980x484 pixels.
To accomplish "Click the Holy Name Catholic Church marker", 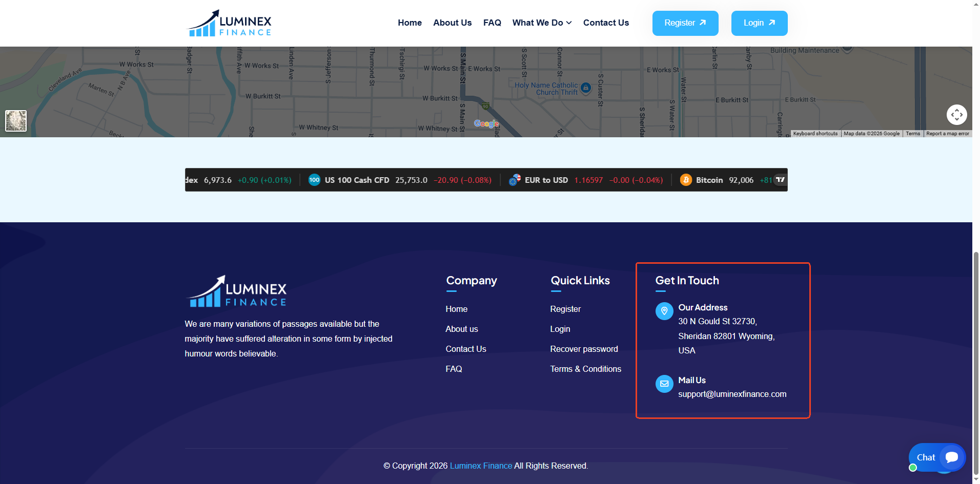I will [586, 88].
